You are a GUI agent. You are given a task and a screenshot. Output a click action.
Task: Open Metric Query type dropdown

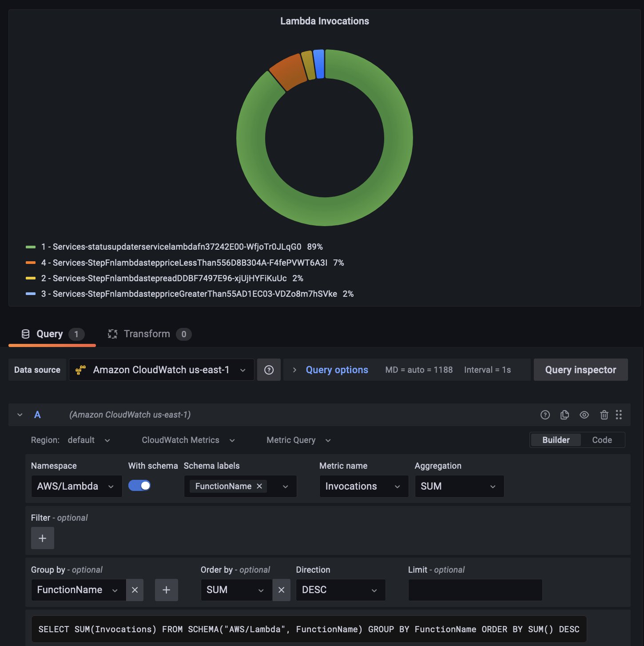click(299, 440)
